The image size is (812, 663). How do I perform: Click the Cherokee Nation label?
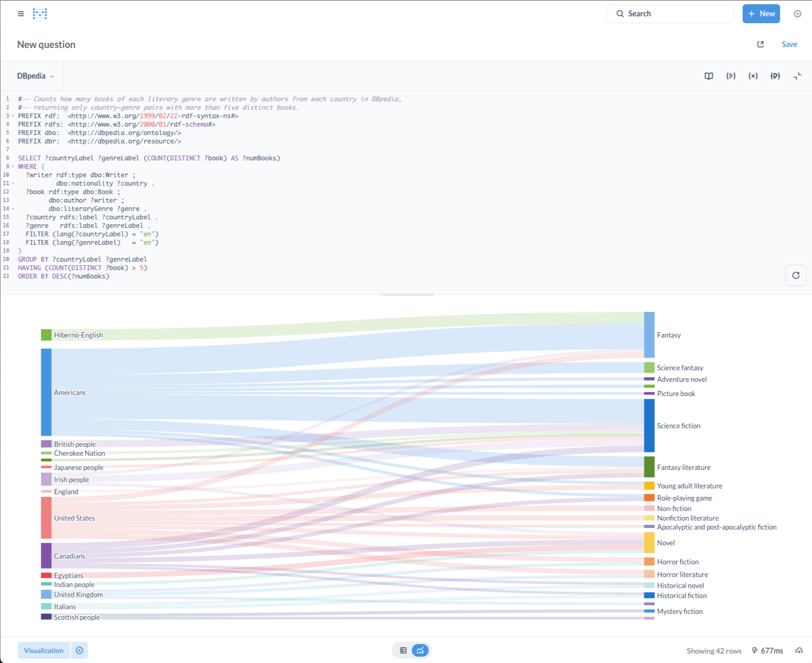tap(79, 453)
